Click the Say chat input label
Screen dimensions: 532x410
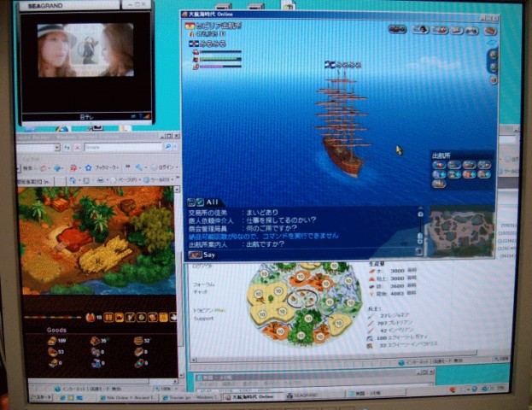pos(209,255)
